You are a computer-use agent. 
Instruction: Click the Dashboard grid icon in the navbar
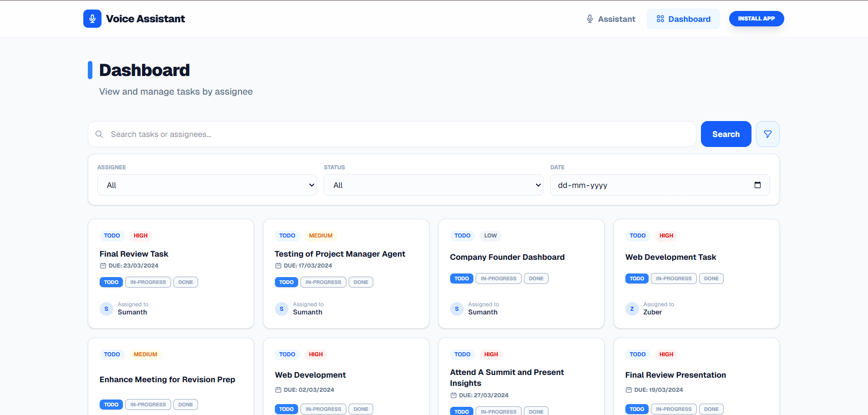point(660,19)
